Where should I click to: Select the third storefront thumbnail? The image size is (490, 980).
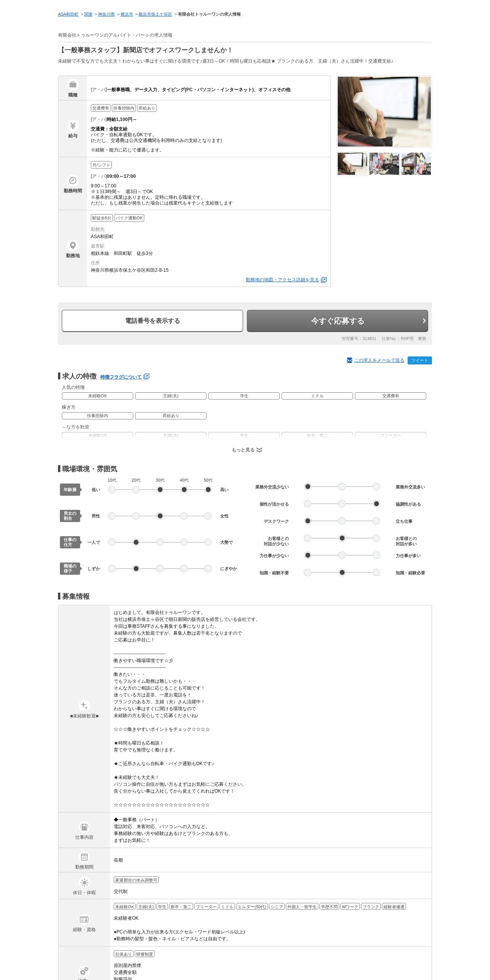click(416, 164)
